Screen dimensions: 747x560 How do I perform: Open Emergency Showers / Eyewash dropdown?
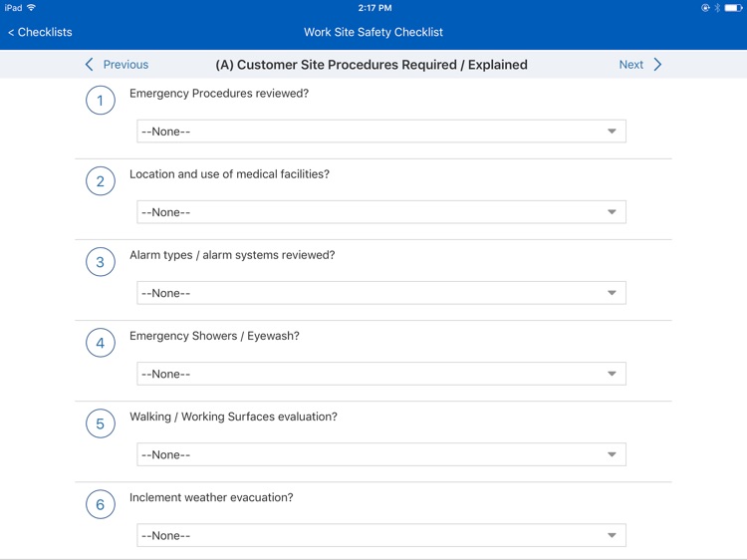coord(380,374)
